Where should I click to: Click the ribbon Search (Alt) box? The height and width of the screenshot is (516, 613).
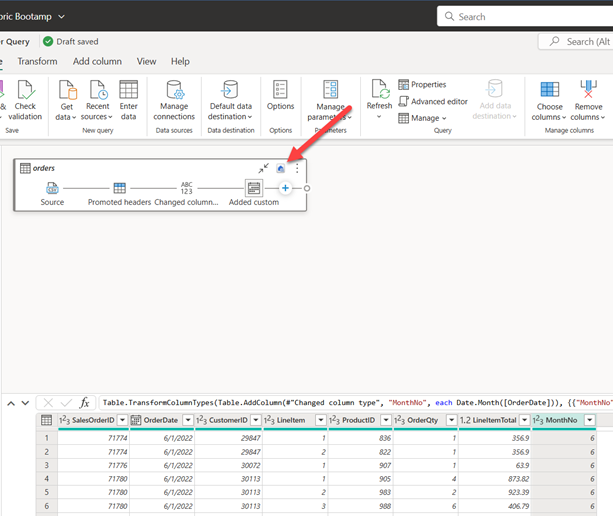tap(575, 42)
